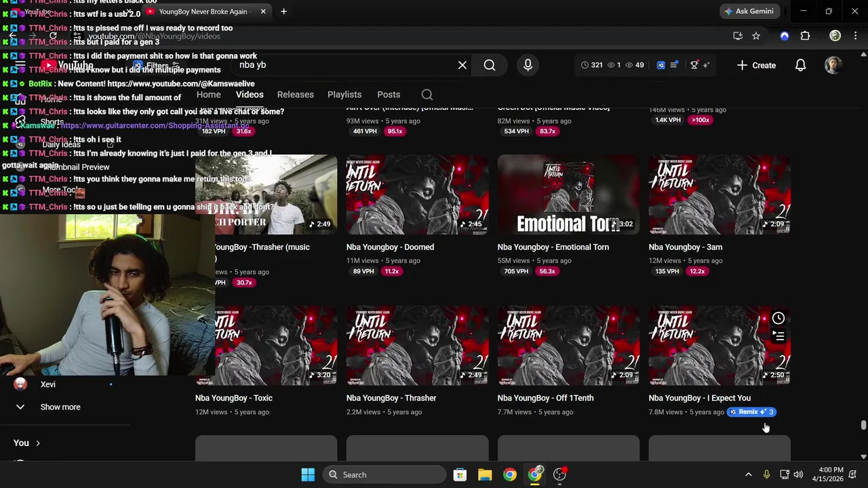Add I Expect You to Watch later

coord(778,319)
